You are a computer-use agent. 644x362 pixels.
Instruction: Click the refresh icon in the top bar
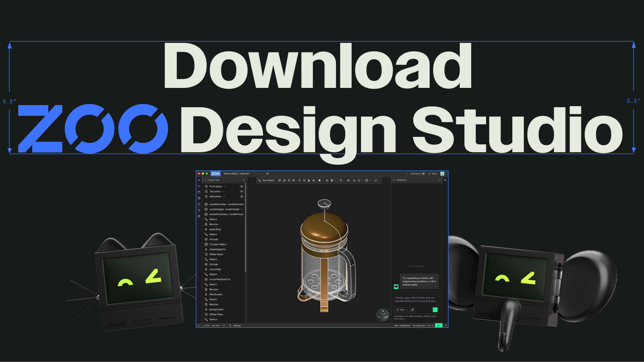pyautogui.click(x=267, y=174)
